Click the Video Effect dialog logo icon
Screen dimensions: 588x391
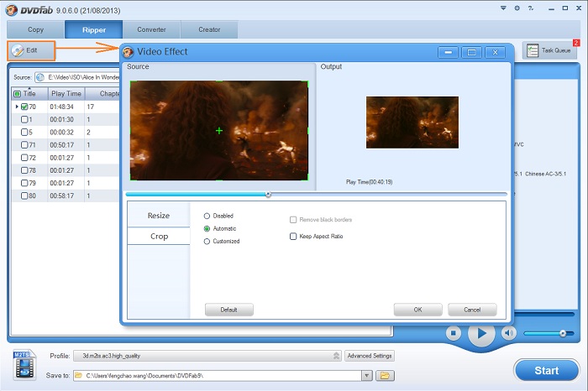click(128, 52)
